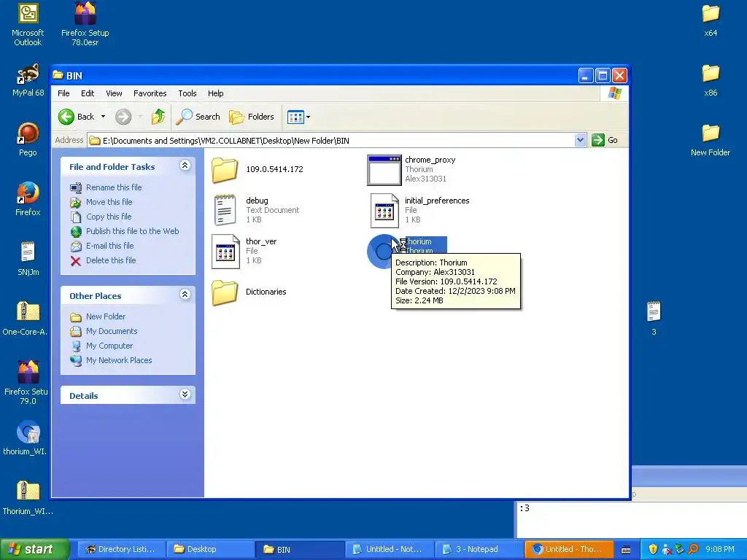Open the Favorites menu
Image resolution: width=747 pixels, height=560 pixels.
pyautogui.click(x=150, y=93)
